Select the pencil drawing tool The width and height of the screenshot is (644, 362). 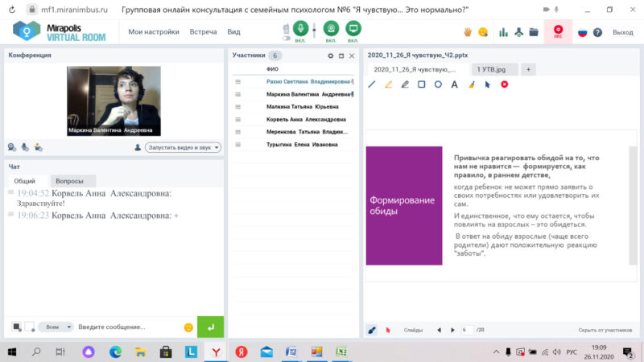405,84
